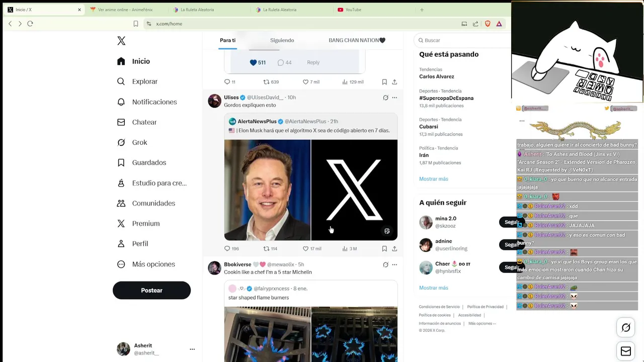Open Chatear messages page
644x362 pixels.
[x=136, y=122]
